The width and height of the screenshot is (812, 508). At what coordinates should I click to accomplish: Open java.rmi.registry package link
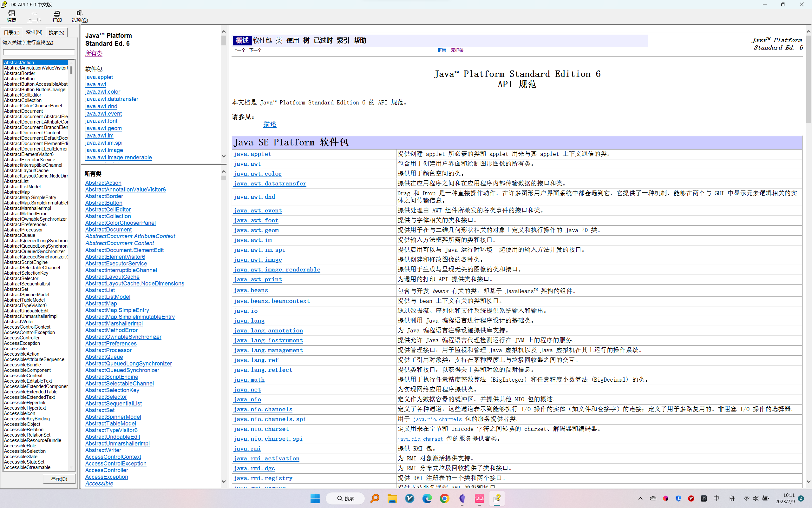tap(263, 478)
